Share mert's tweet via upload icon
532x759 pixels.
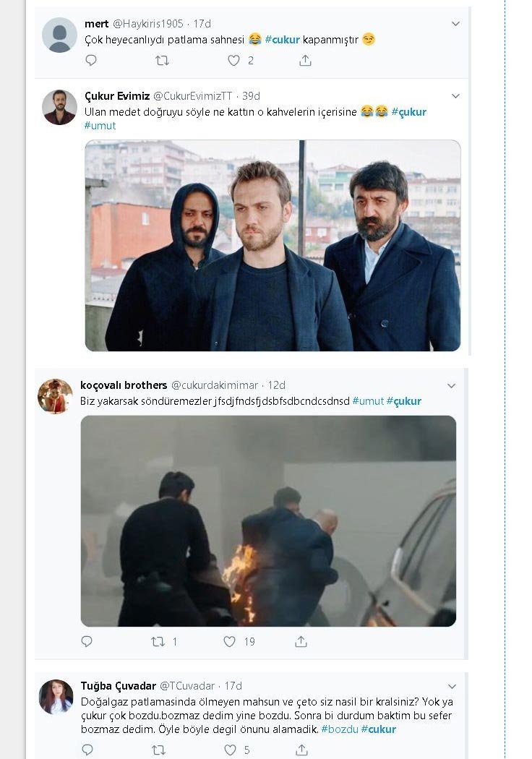pyautogui.click(x=305, y=61)
